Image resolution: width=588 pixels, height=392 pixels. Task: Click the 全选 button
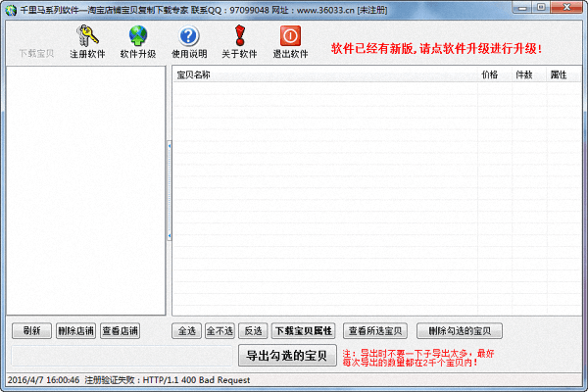(x=187, y=331)
